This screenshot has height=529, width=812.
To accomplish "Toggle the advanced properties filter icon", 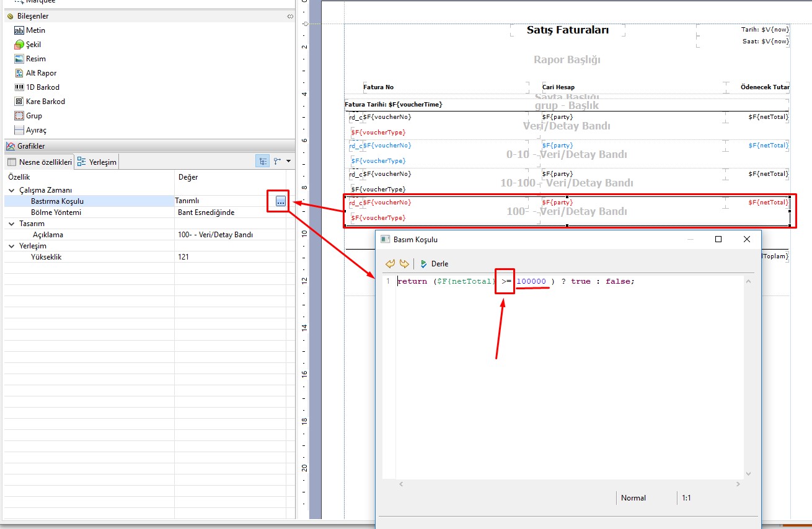I will pos(277,162).
